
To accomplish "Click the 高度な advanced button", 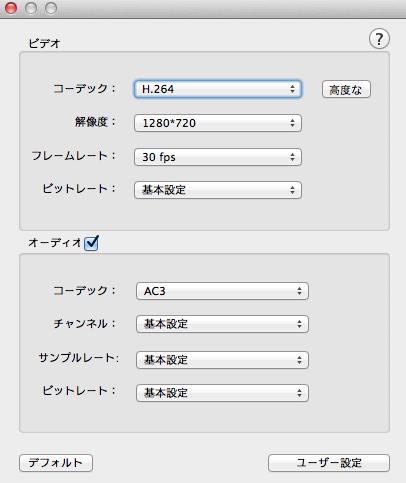I will (x=346, y=89).
